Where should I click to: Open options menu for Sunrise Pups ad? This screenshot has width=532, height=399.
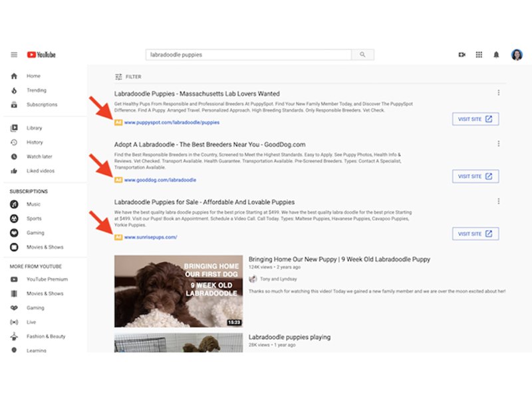498,201
